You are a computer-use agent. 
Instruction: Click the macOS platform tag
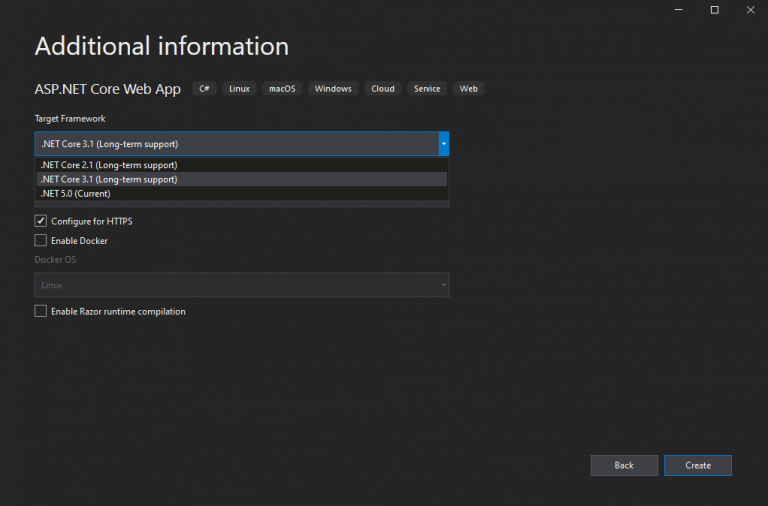(x=282, y=89)
